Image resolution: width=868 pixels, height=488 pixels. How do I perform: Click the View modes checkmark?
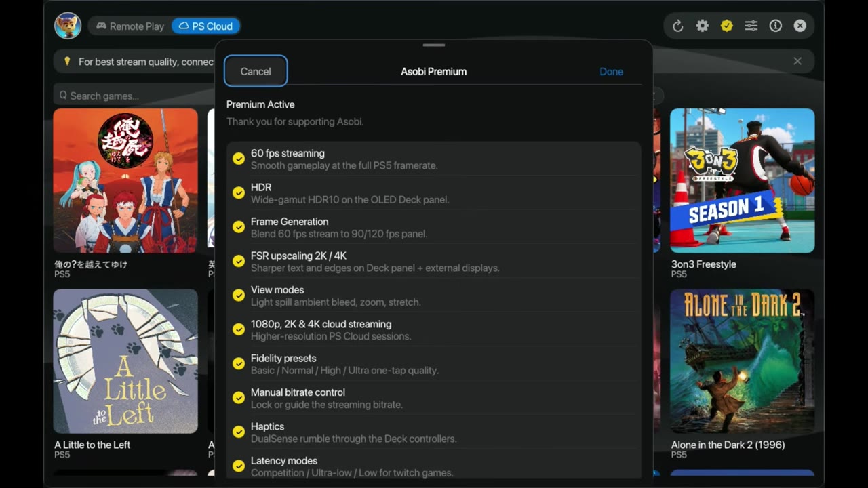[239, 295]
